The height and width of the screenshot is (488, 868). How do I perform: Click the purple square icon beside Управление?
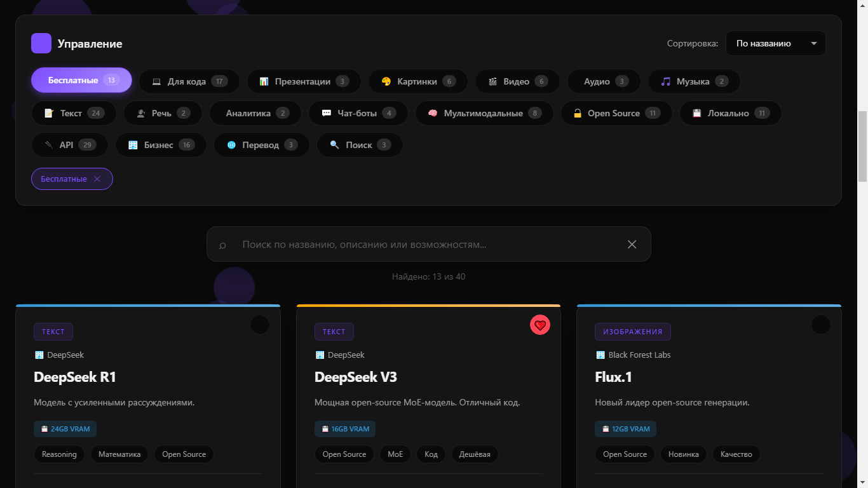[x=41, y=43]
